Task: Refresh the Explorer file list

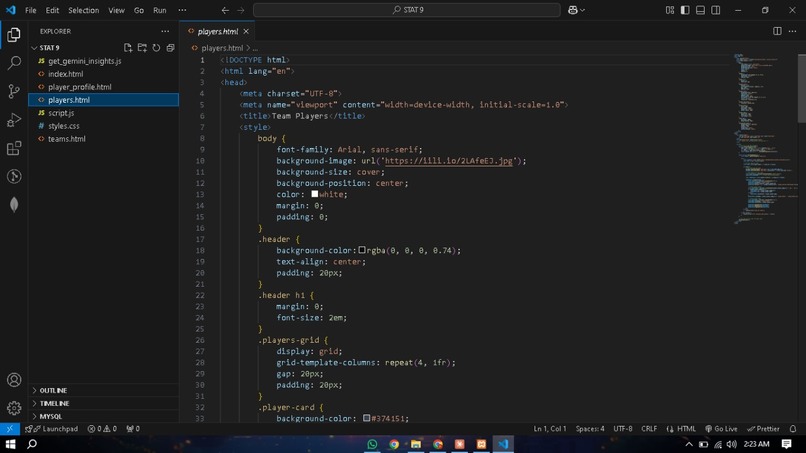Action: click(x=156, y=48)
